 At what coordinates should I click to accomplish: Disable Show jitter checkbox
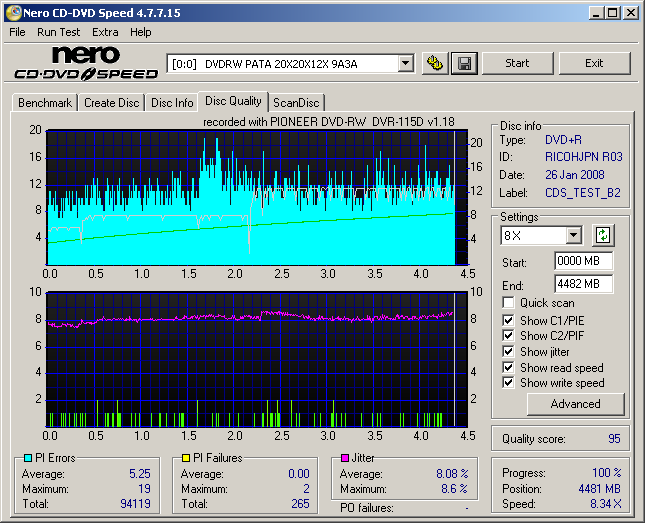(x=508, y=351)
